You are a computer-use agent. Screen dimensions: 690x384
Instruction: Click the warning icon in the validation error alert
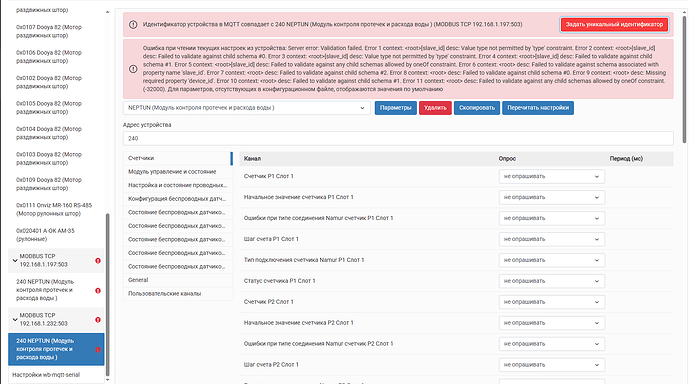click(133, 69)
